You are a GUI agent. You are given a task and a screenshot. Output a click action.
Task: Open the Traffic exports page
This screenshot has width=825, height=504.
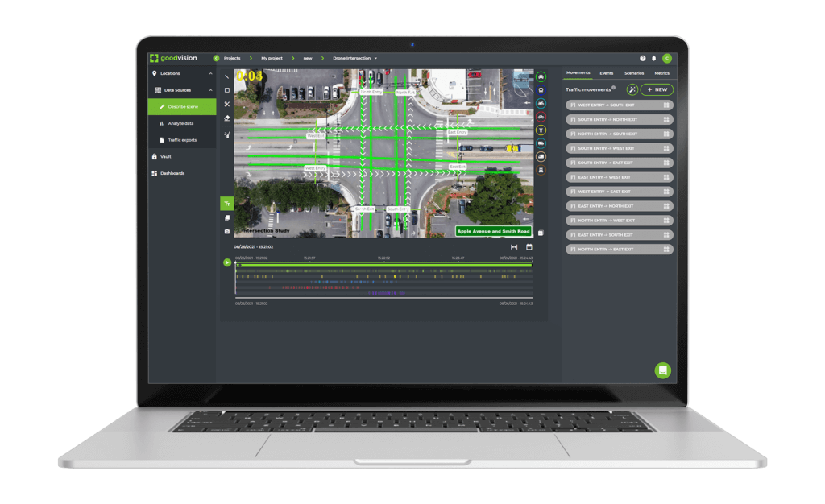tap(183, 139)
